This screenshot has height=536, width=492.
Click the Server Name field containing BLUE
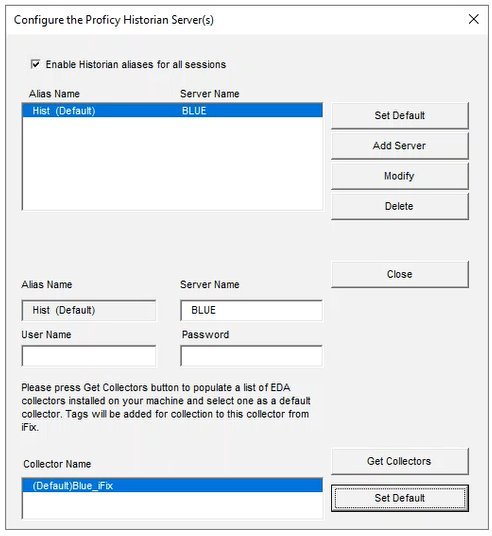[x=251, y=310]
